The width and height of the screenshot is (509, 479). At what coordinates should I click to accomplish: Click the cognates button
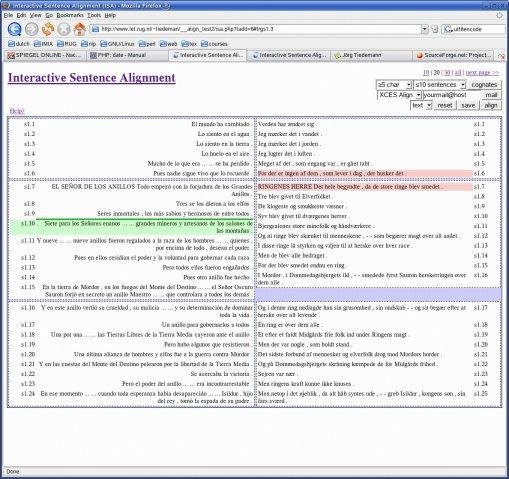[484, 85]
